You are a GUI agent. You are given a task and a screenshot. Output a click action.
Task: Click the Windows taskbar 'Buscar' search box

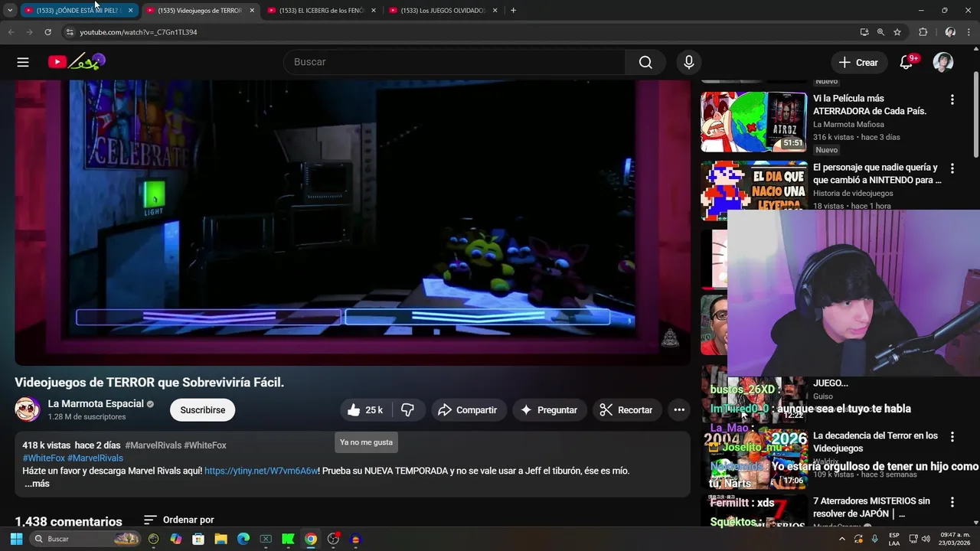pyautogui.click(x=86, y=539)
